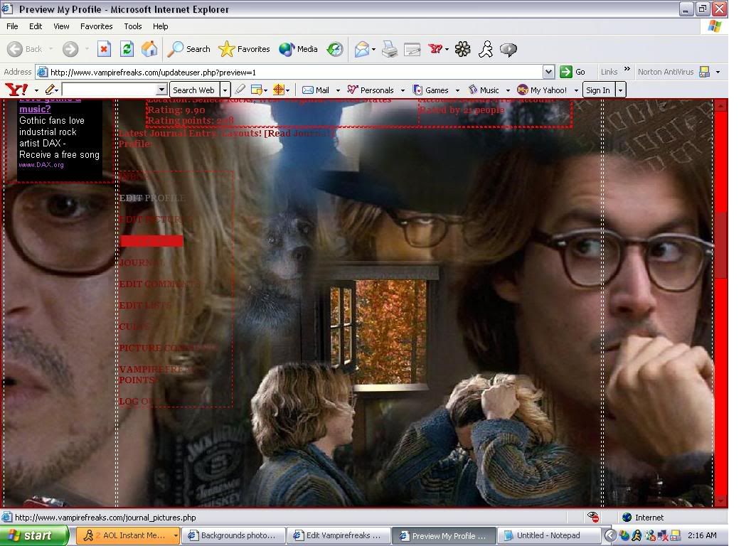This screenshot has width=756, height=546.
Task: Go to the Home page icon
Action: 149,48
